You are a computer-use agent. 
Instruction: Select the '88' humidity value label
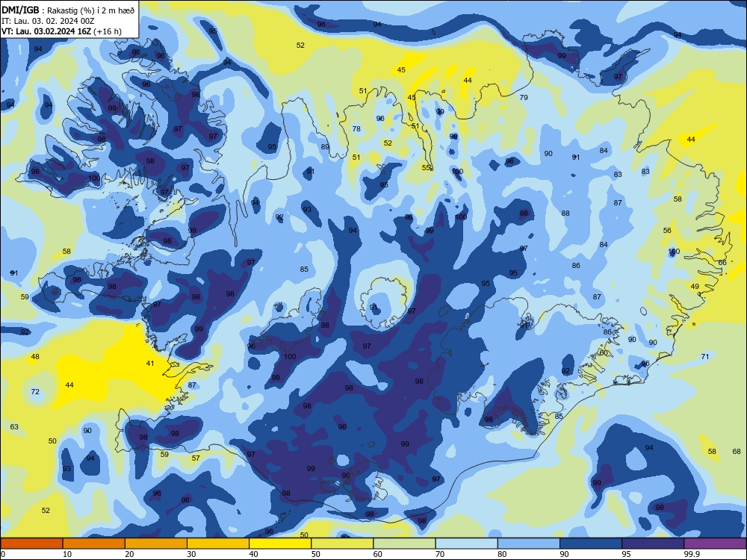tap(565, 214)
